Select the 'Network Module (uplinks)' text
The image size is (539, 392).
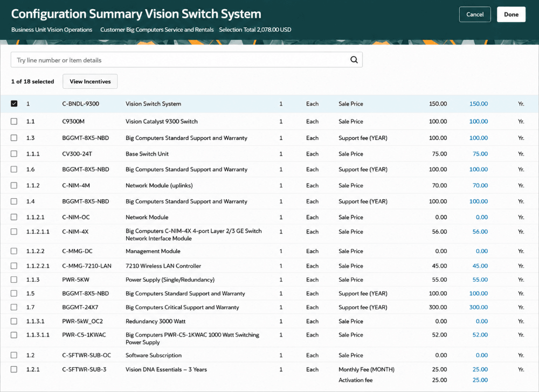(x=159, y=185)
